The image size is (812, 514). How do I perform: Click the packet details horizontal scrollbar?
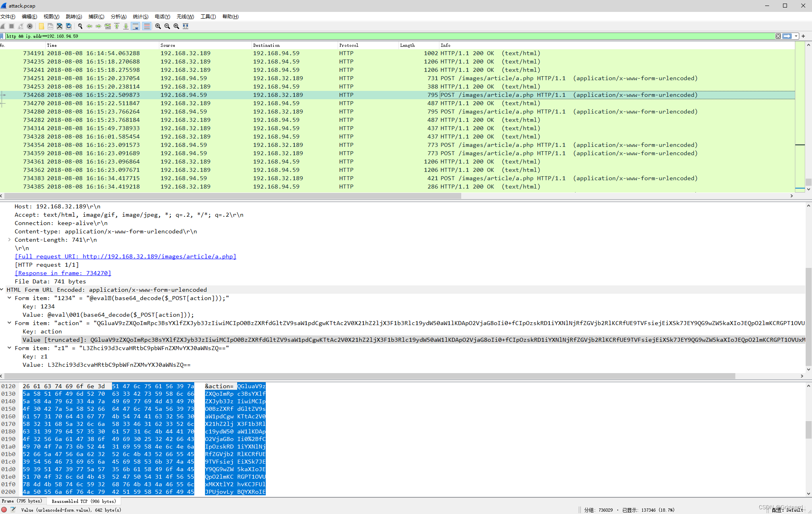(369, 376)
